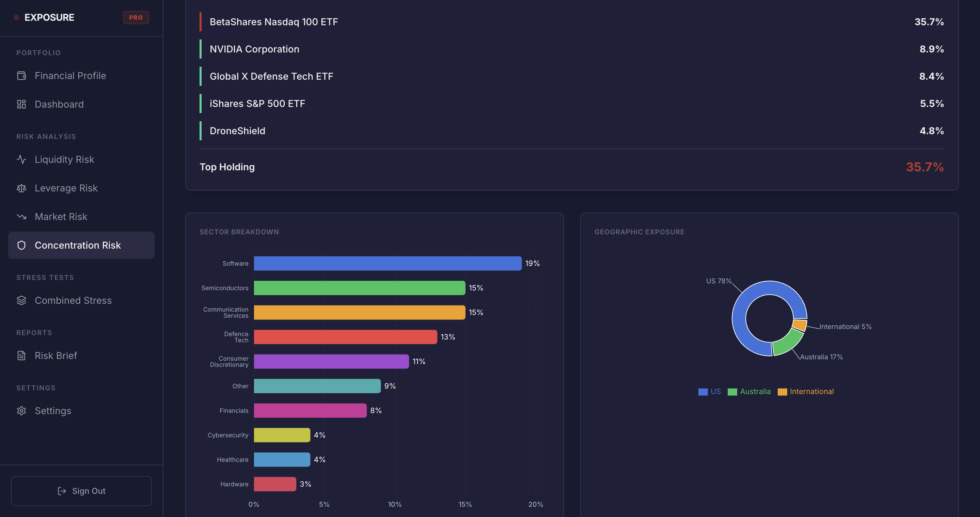980x517 pixels.
Task: Click the Leverage Risk scales icon
Action: 21,188
